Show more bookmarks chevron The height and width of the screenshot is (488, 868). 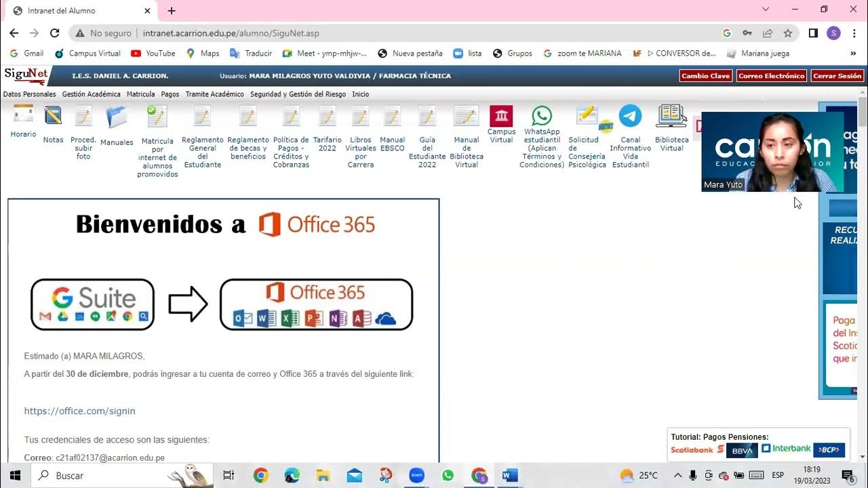(852, 53)
